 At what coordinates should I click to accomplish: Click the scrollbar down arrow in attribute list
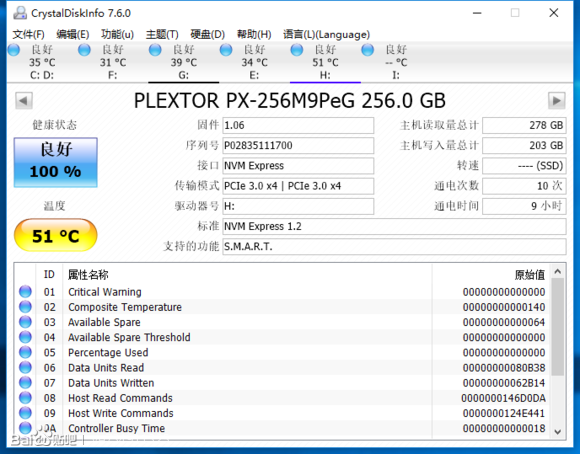click(x=558, y=431)
